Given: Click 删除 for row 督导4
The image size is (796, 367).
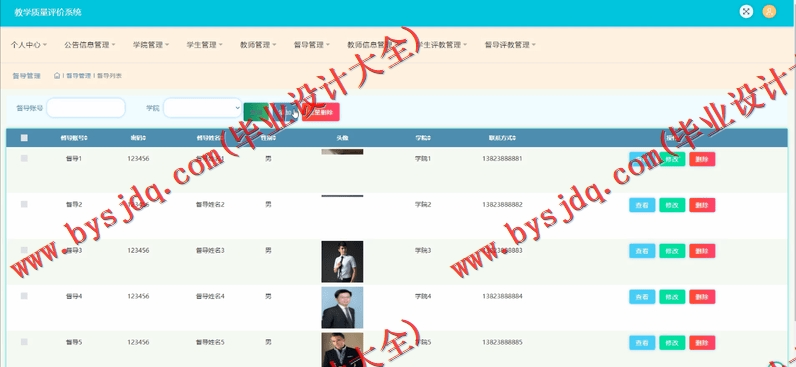Looking at the screenshot, I should (x=702, y=297).
